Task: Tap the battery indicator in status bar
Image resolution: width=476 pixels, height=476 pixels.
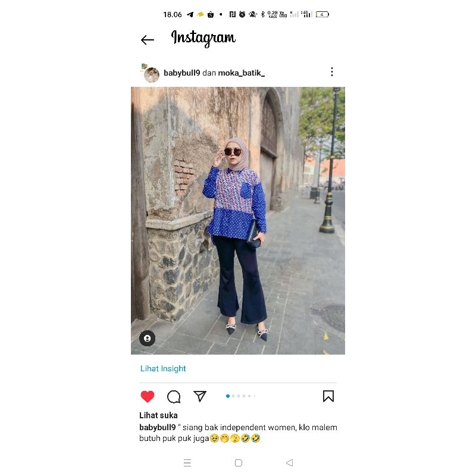Action: pos(322,14)
